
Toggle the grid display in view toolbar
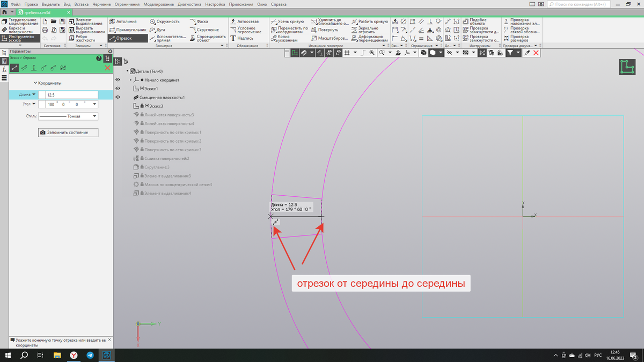pos(347,53)
